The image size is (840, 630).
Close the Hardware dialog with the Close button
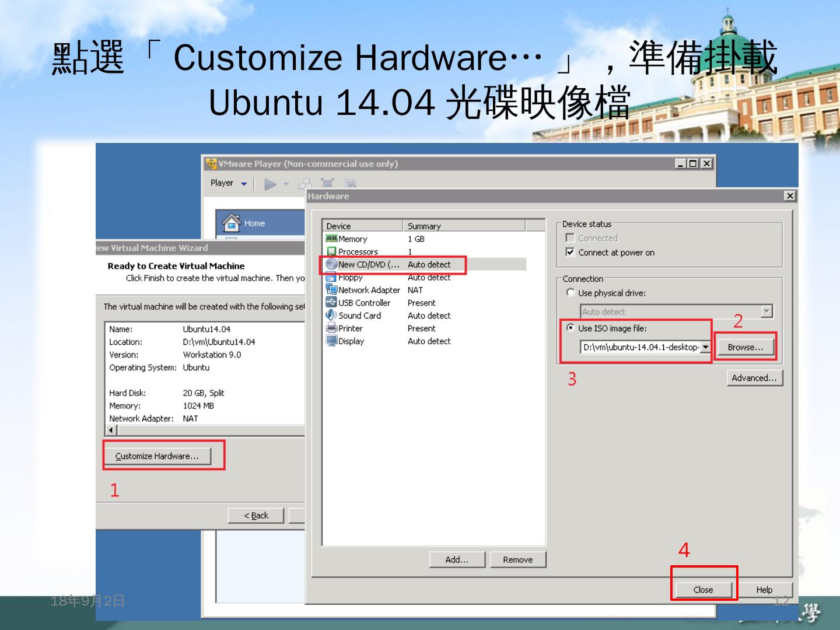(x=703, y=590)
